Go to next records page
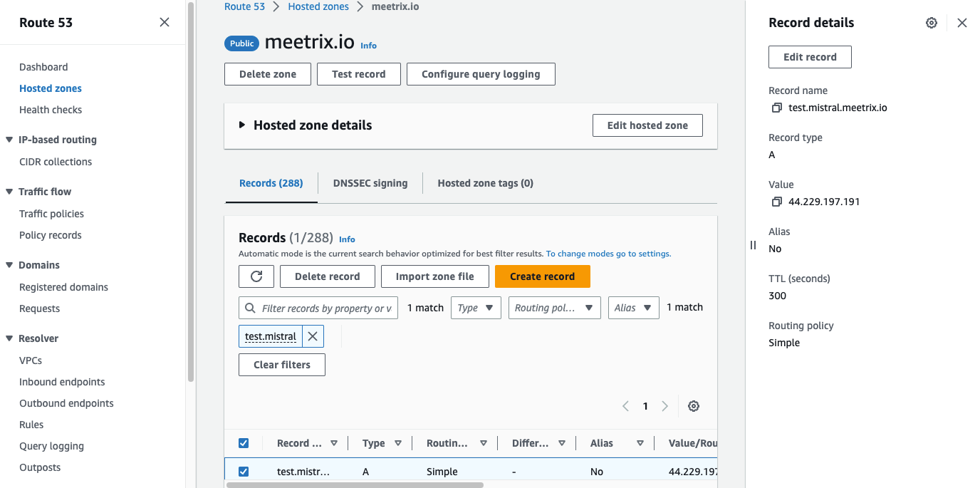Screen dimensions: 980x488 (664, 406)
